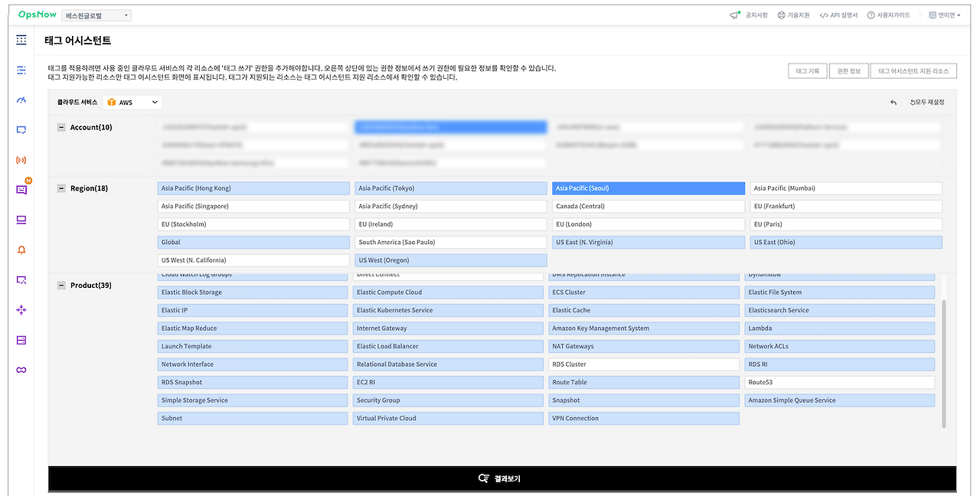Toggle the Security Group product

448,400
